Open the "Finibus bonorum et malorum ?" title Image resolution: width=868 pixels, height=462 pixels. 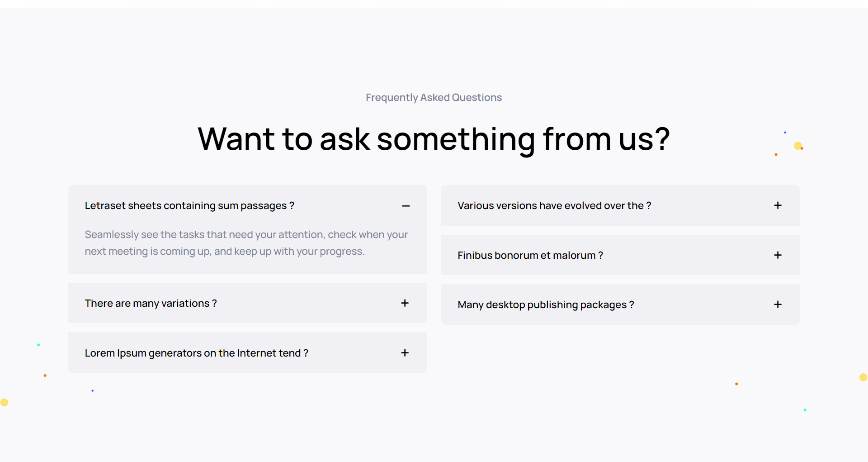coord(530,256)
